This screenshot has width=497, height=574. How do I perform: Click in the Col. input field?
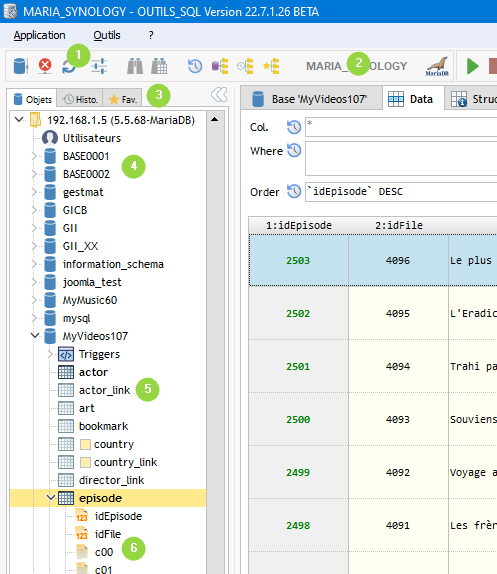(401, 127)
